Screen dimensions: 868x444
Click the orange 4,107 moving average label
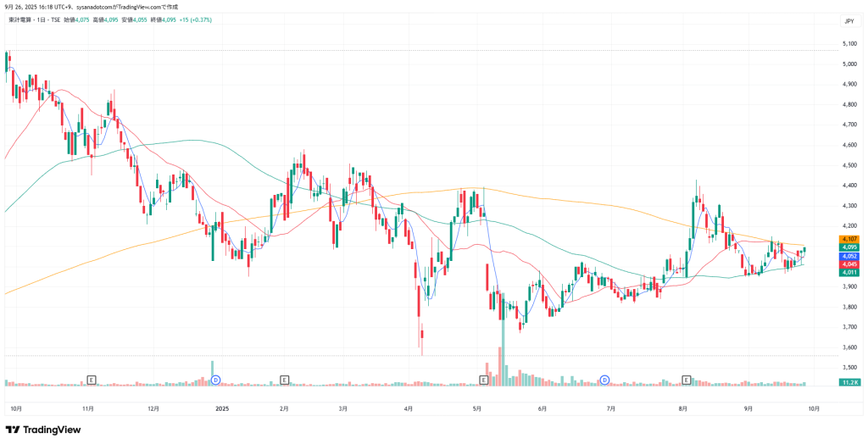[x=849, y=239]
